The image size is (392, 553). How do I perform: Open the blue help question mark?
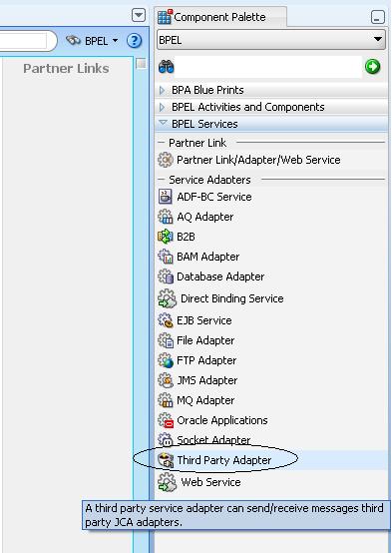(134, 41)
